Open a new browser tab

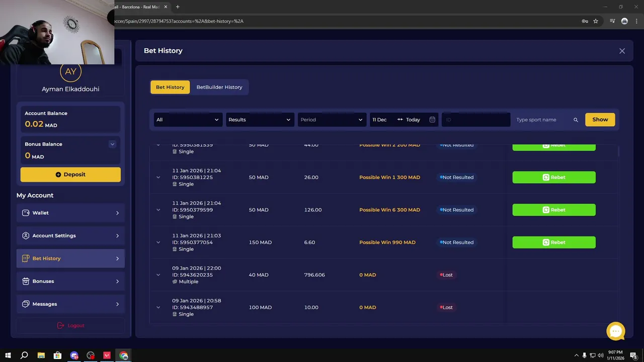pyautogui.click(x=178, y=7)
